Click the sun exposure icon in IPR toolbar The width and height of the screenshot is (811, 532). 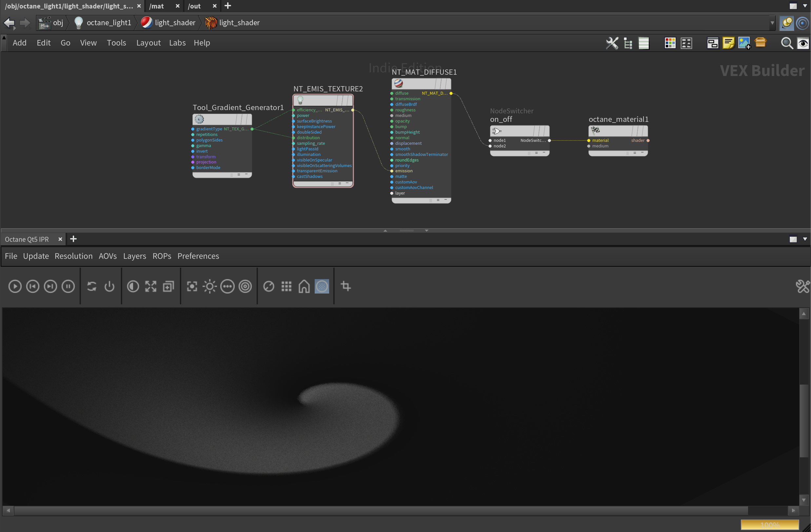coord(209,286)
